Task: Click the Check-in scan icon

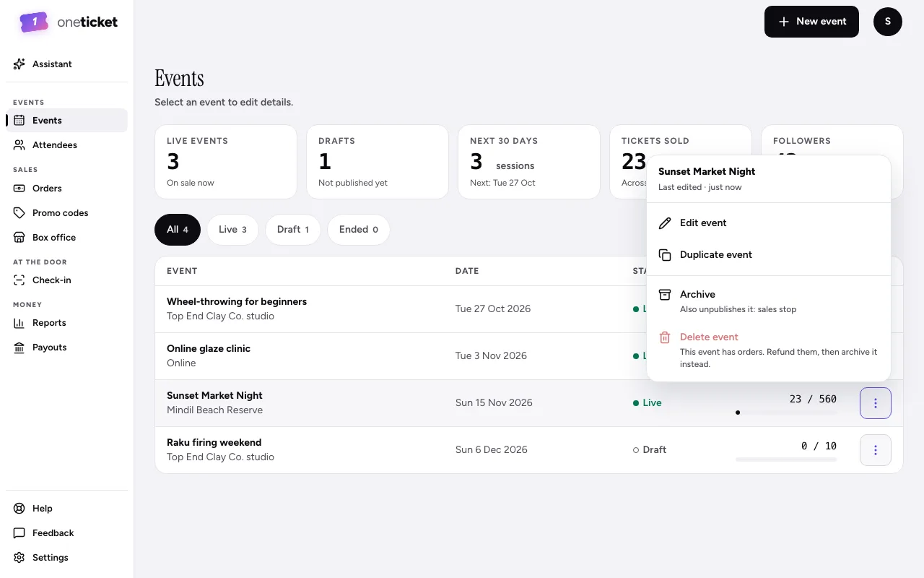Action: pyautogui.click(x=19, y=280)
